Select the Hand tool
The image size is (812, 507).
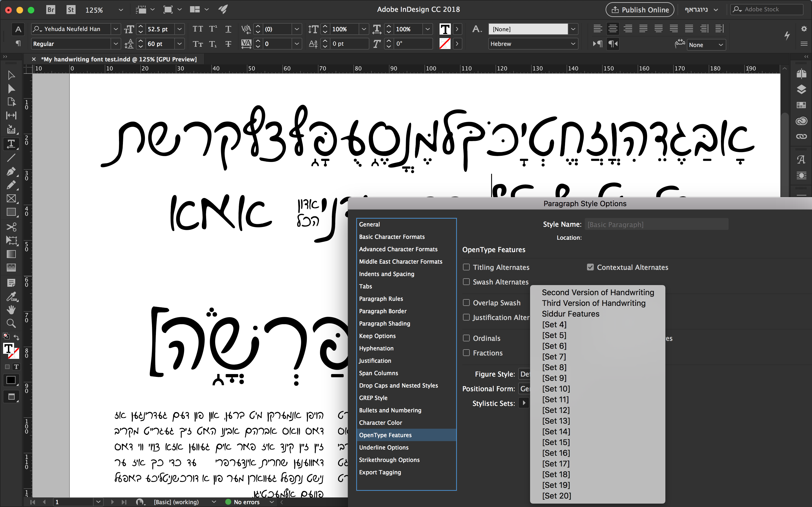click(x=11, y=310)
